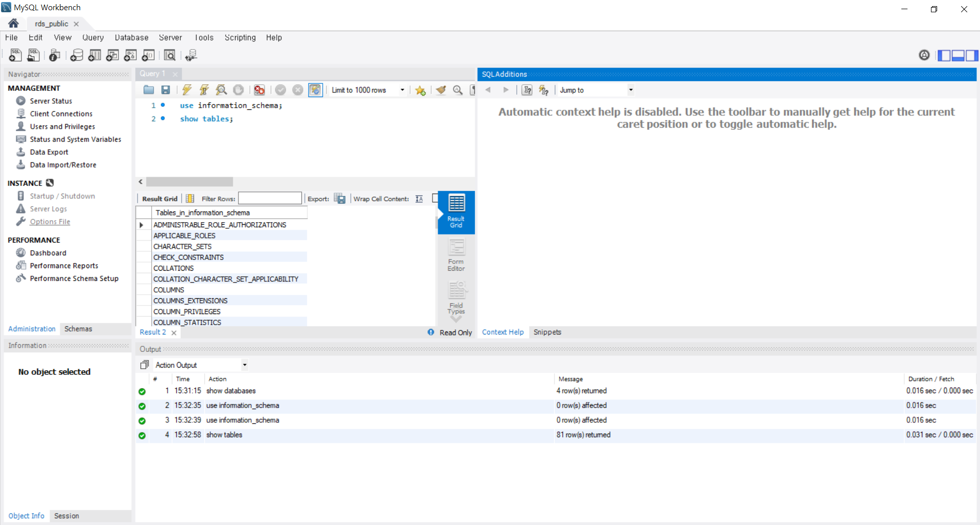Toggle right sidebar visibility icon
The height and width of the screenshot is (525, 980).
[972, 55]
